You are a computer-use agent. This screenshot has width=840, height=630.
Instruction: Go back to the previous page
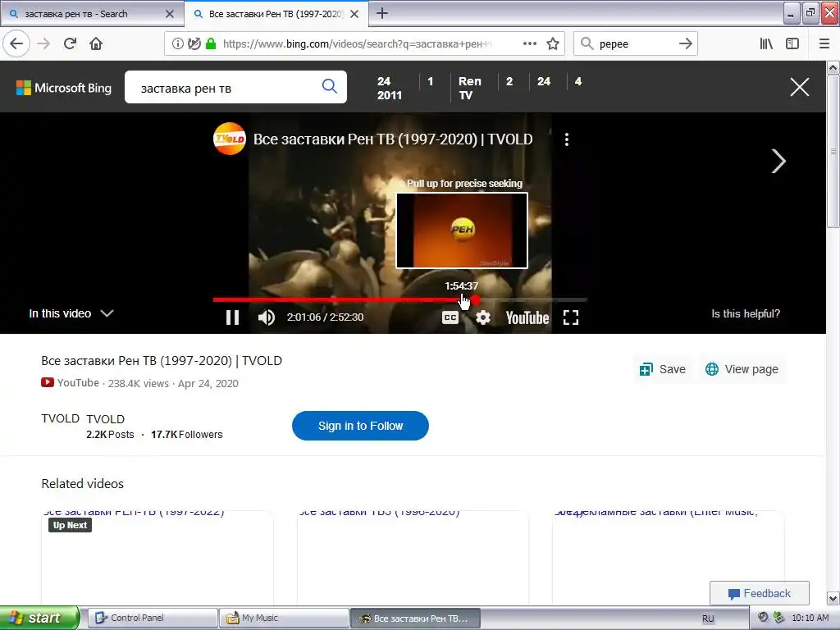click(x=16, y=44)
